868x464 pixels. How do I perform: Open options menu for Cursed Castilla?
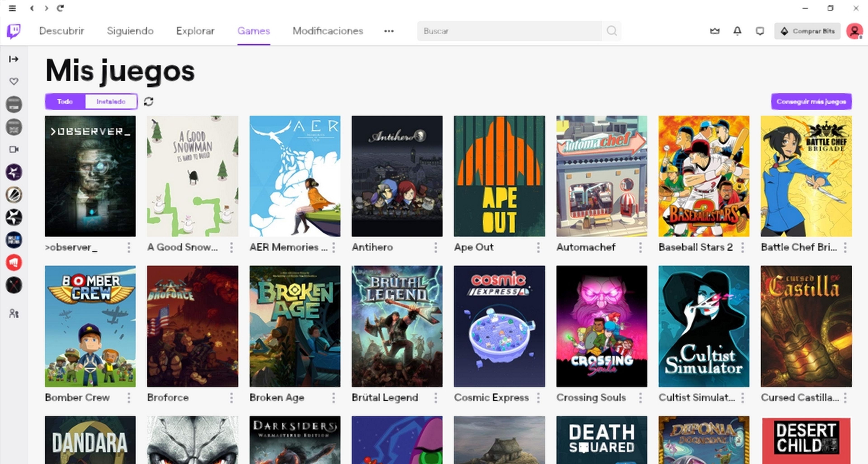(x=845, y=398)
